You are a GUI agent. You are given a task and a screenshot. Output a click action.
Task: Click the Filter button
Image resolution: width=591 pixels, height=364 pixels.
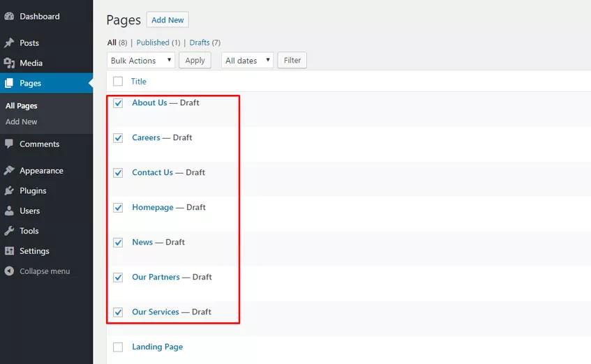(x=292, y=60)
